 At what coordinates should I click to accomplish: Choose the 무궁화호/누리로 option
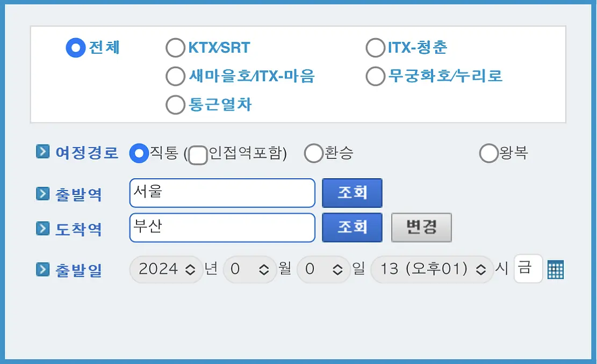(375, 76)
